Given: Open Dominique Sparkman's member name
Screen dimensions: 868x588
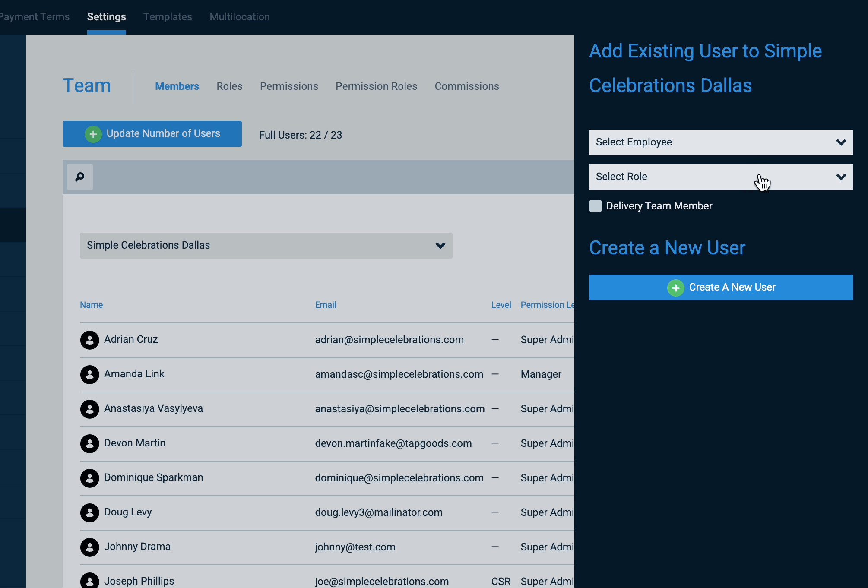Looking at the screenshot, I should click(153, 477).
